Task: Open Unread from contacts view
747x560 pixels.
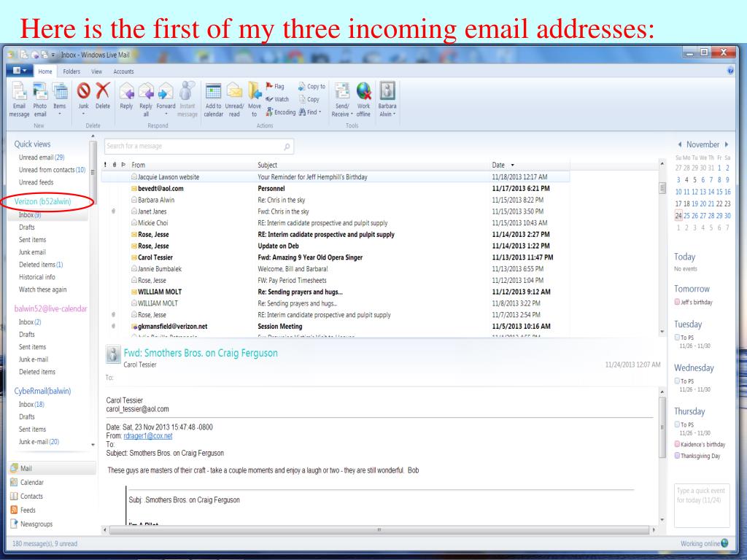Action: [52, 169]
